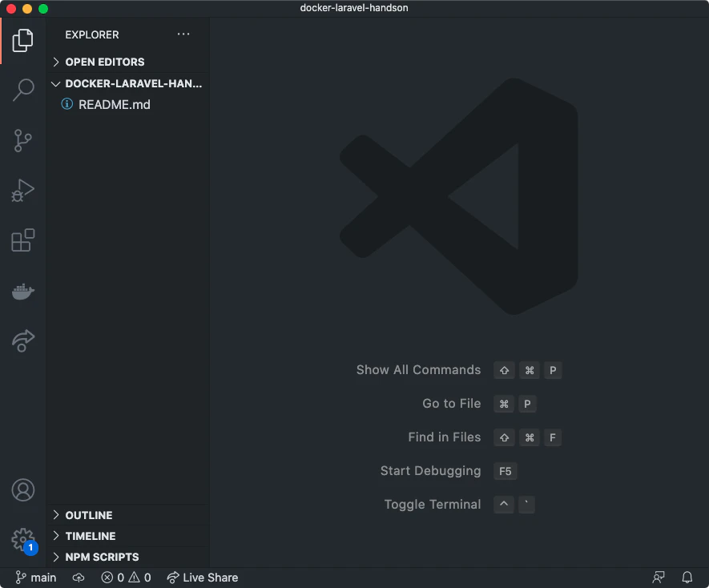
Task: Open the Search sidebar
Action: (x=22, y=90)
